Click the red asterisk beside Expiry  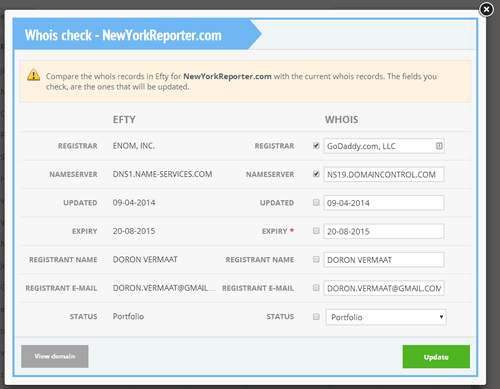tap(292, 230)
